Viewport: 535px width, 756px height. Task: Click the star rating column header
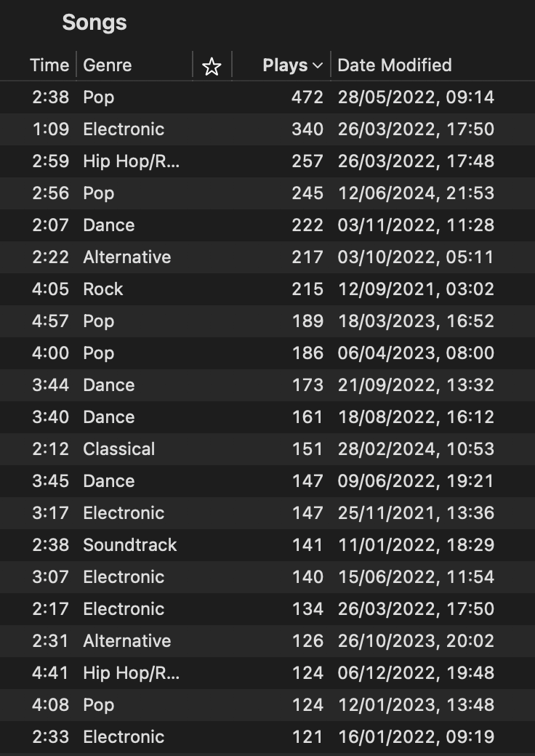pos(212,66)
